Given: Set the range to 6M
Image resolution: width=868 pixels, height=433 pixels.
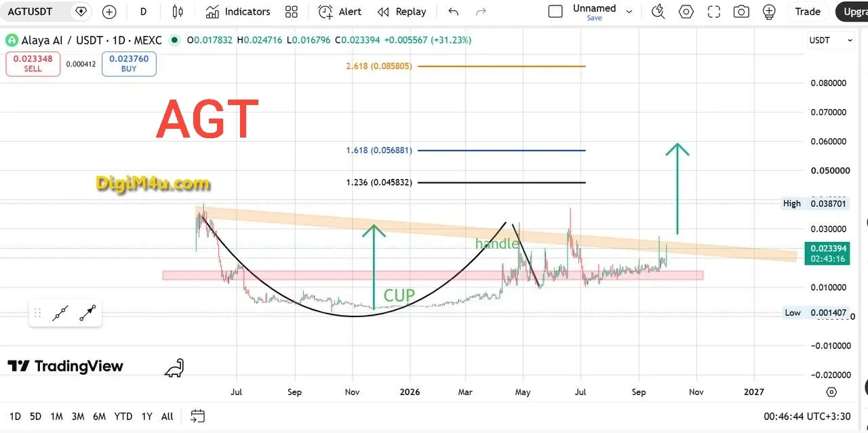Looking at the screenshot, I should tap(99, 416).
